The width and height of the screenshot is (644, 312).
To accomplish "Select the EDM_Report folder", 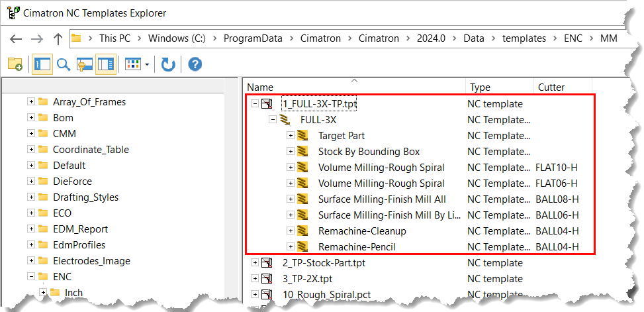I will [81, 229].
